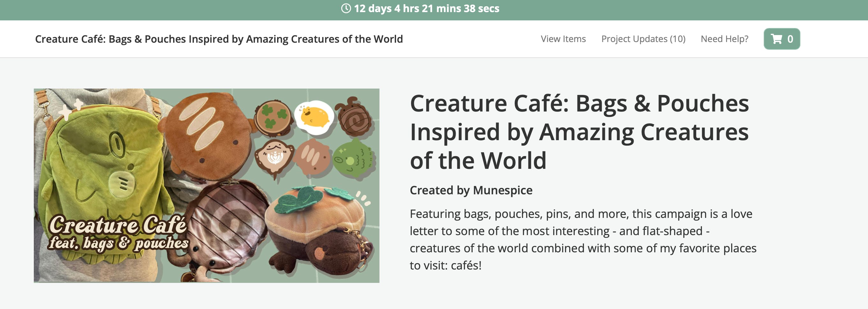Click the cart item count number

(x=790, y=39)
